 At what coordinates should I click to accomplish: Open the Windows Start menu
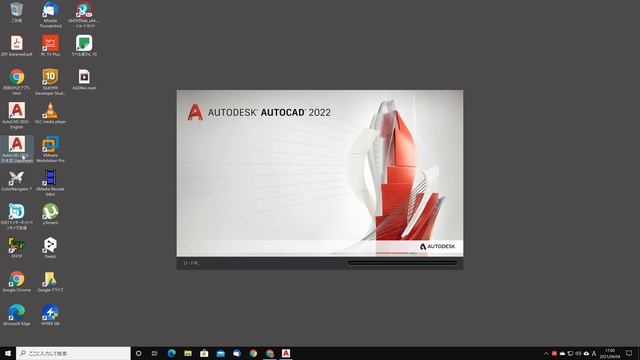pos(8,353)
